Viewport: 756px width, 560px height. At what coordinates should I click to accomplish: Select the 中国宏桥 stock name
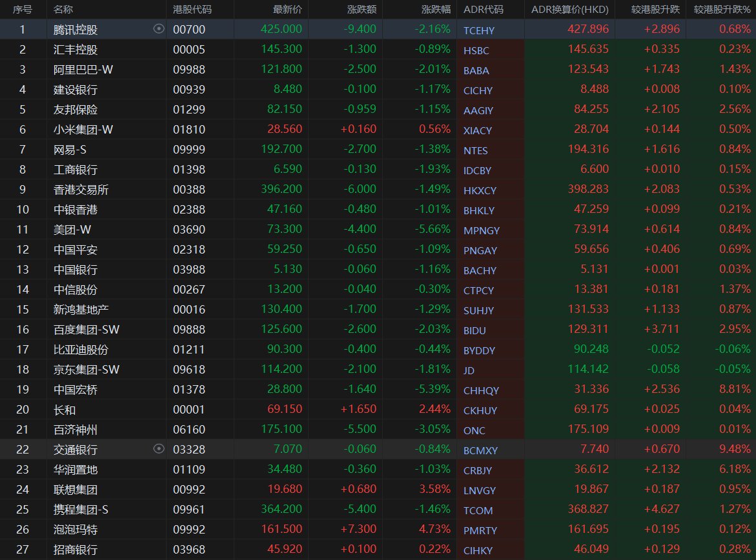pos(76,390)
